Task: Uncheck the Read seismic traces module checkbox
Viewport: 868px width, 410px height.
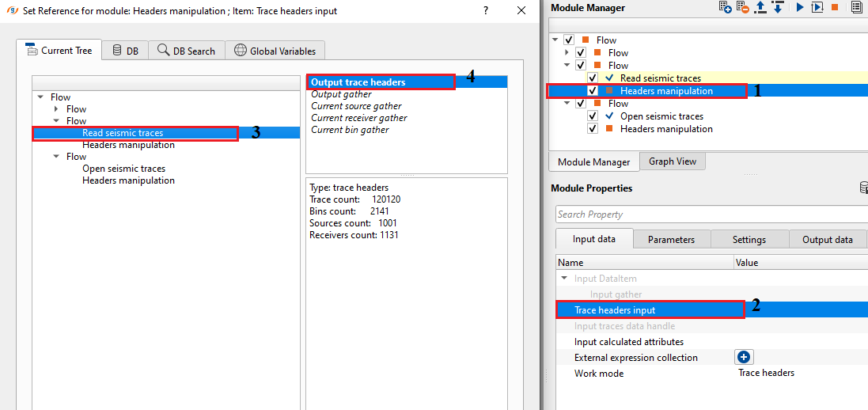Action: click(593, 78)
